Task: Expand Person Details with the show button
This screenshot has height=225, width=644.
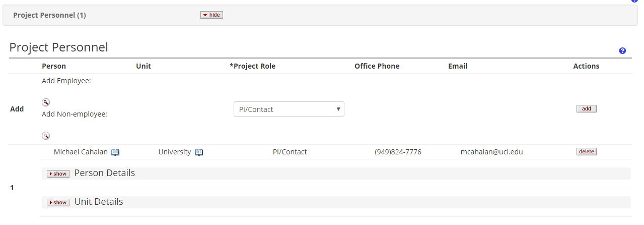Action: click(x=58, y=174)
